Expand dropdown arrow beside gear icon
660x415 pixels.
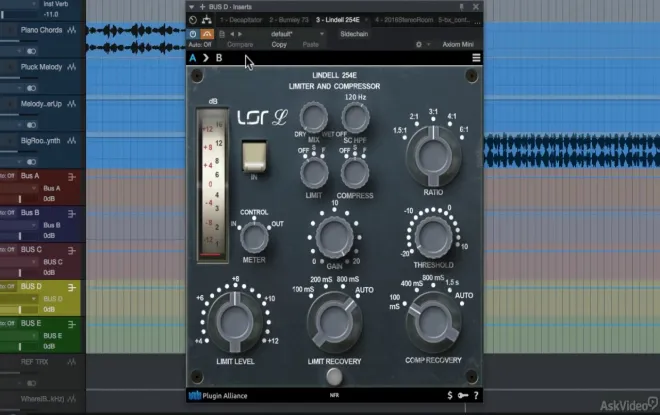[x=428, y=44]
